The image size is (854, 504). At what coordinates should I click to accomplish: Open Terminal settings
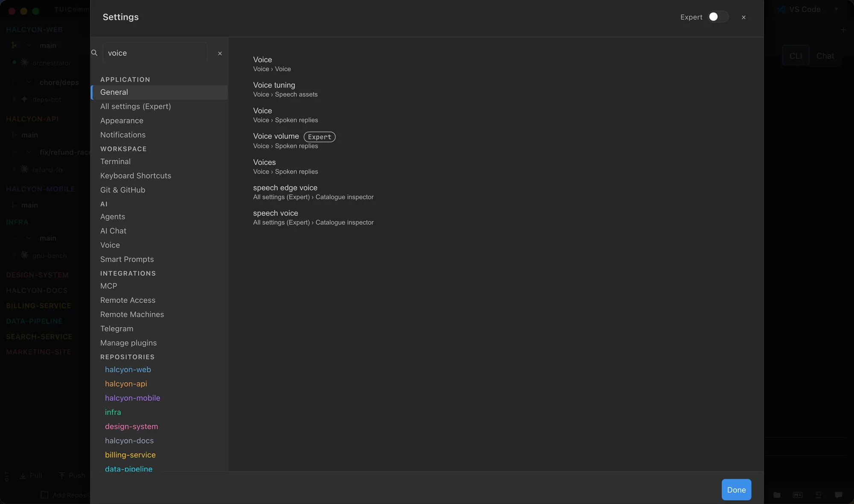pyautogui.click(x=159, y=162)
